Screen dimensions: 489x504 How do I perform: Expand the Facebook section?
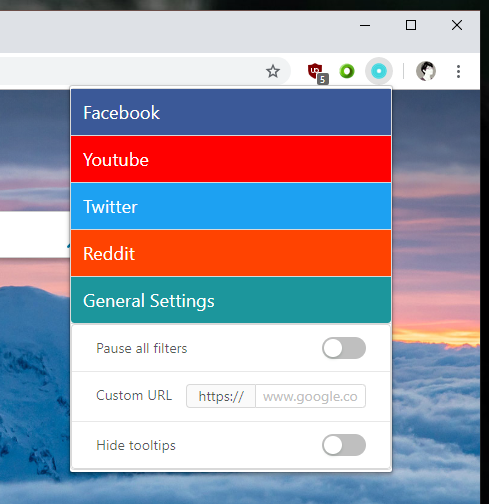tap(231, 112)
